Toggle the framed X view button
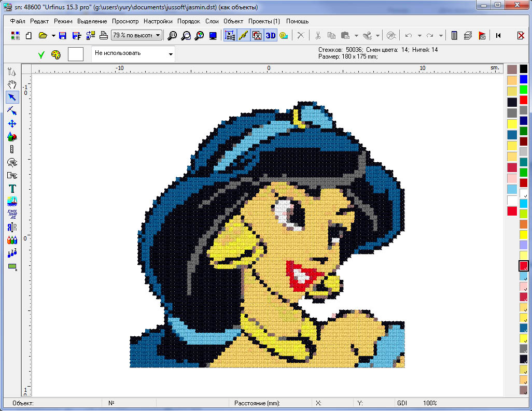The image size is (532, 411). click(x=257, y=35)
